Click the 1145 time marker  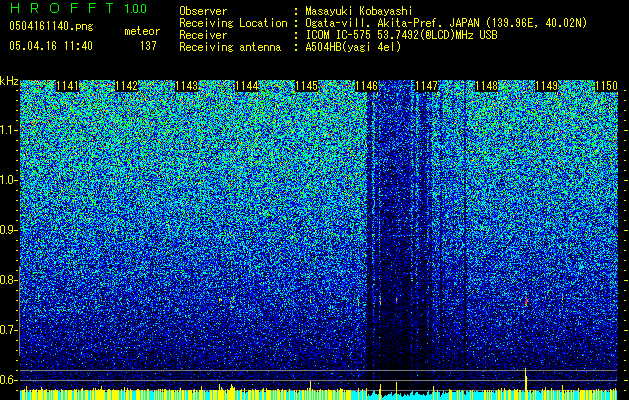(x=306, y=86)
